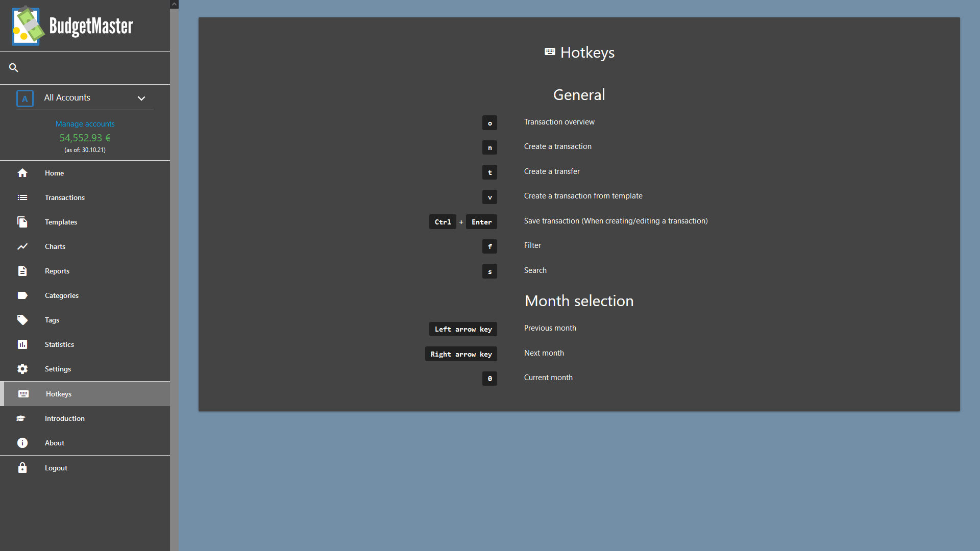Image resolution: width=980 pixels, height=551 pixels.
Task: Click the Right arrow key badge
Action: coord(461,354)
